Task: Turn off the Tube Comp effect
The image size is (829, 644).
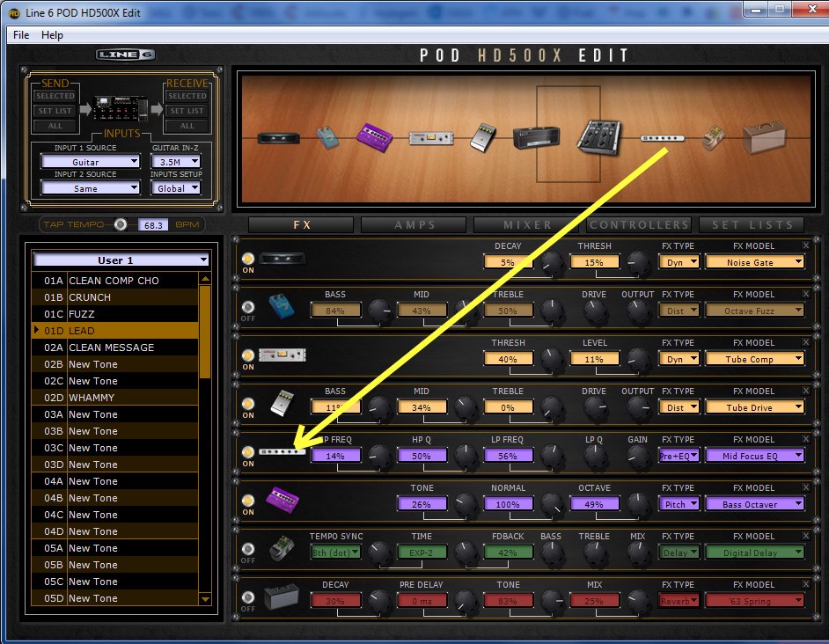Action: pyautogui.click(x=248, y=355)
